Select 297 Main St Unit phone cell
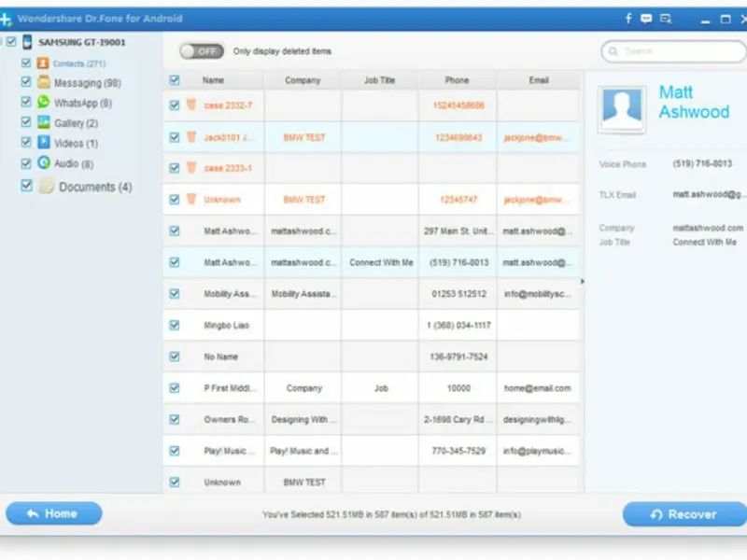This screenshot has height=560, width=747. coord(457,231)
